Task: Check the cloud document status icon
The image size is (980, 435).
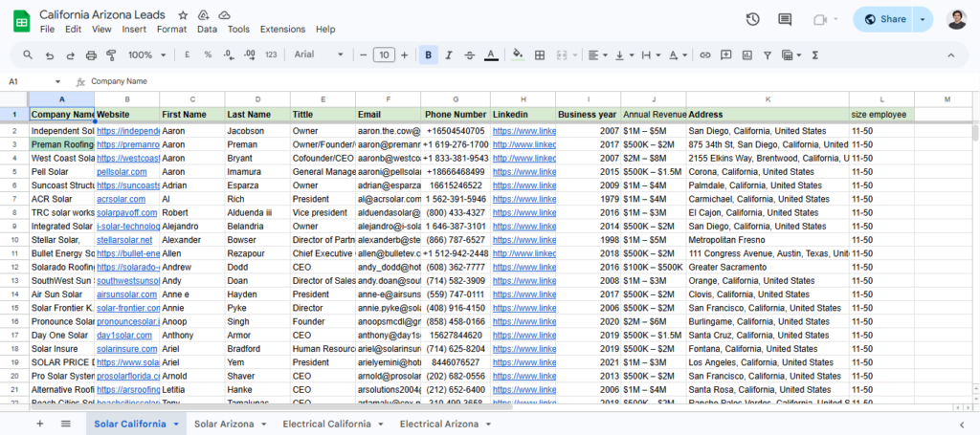Action: [224, 15]
